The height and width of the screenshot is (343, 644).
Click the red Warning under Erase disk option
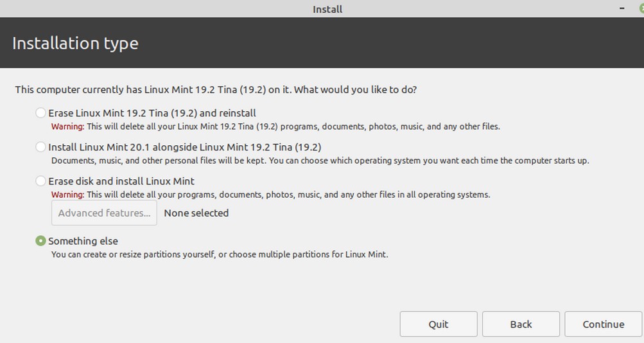pos(67,195)
